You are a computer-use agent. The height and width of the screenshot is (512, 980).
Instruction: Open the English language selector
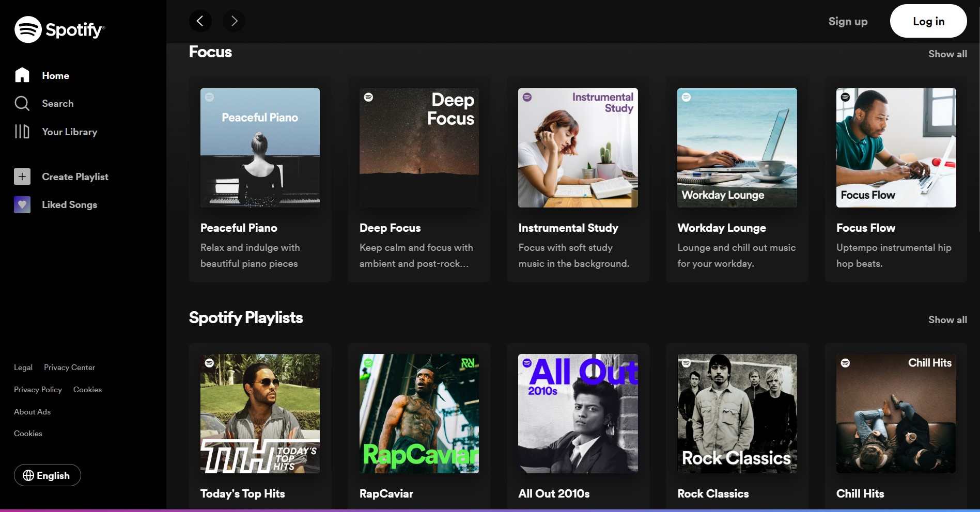coord(48,475)
